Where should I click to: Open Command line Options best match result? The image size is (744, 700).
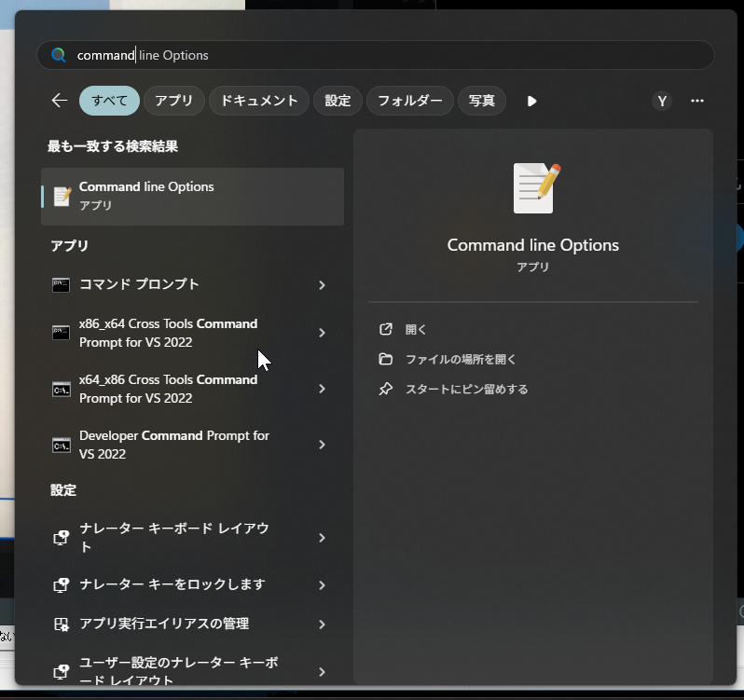193,197
